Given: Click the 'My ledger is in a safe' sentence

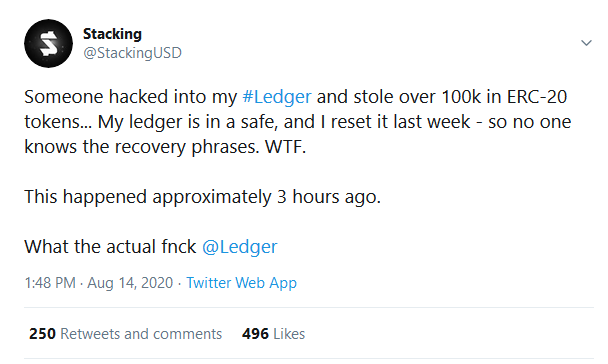Looking at the screenshot, I should 188,122.
